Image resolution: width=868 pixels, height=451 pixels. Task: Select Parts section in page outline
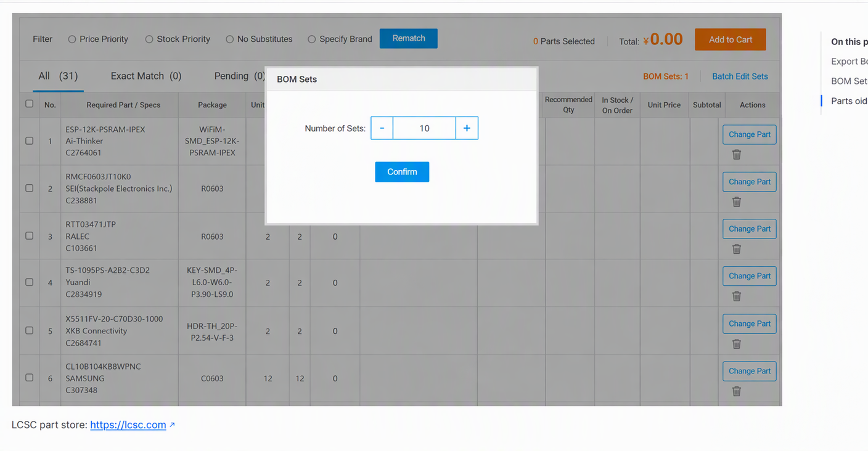click(x=849, y=101)
